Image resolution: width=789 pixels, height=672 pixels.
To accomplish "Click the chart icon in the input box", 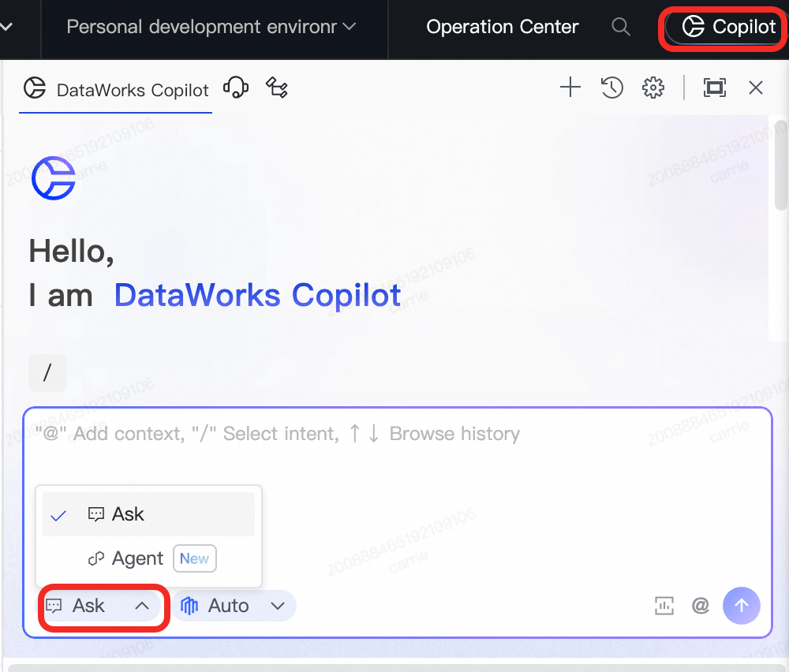I will 664,606.
